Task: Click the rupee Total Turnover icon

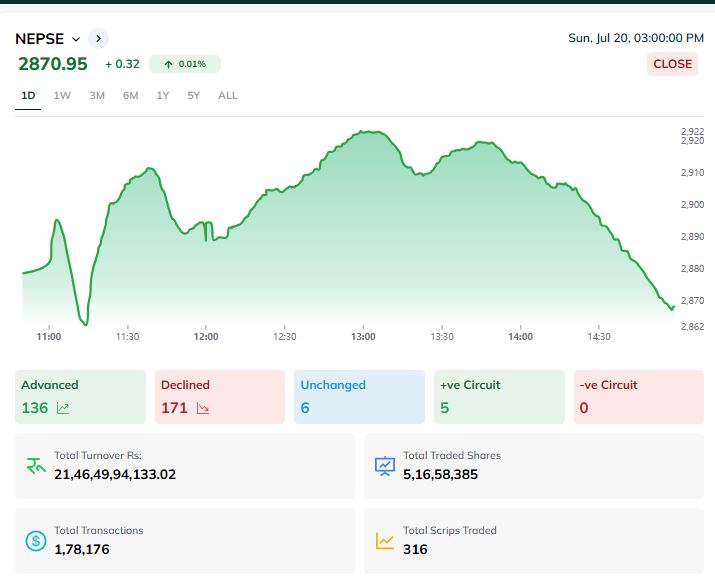Action: (x=36, y=465)
